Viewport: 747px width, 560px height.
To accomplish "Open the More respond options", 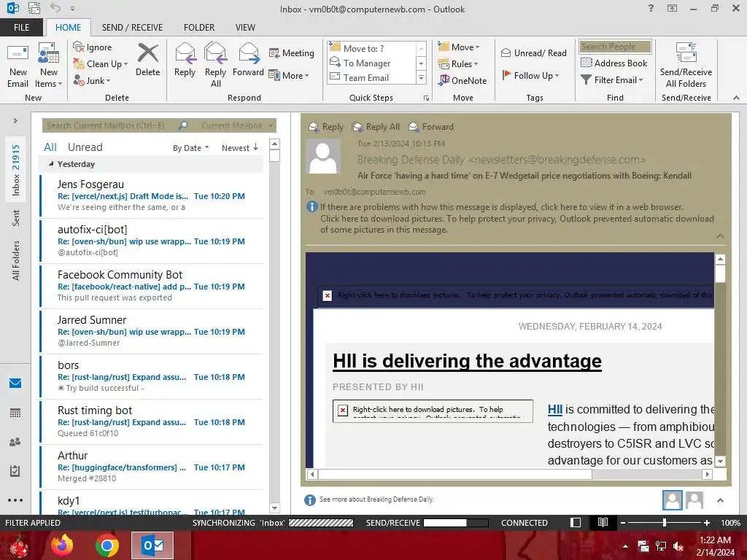I will pos(289,75).
